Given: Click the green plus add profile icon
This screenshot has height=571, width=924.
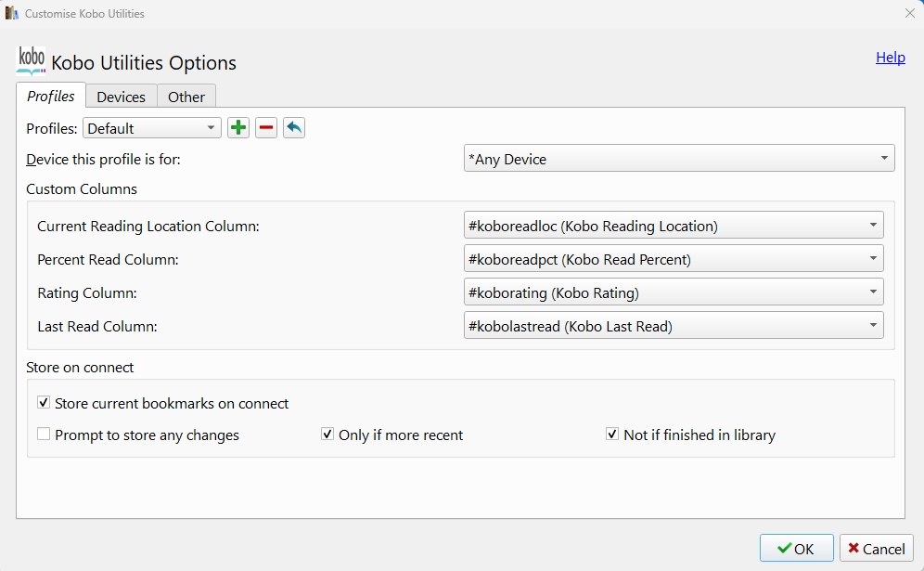Looking at the screenshot, I should [238, 128].
